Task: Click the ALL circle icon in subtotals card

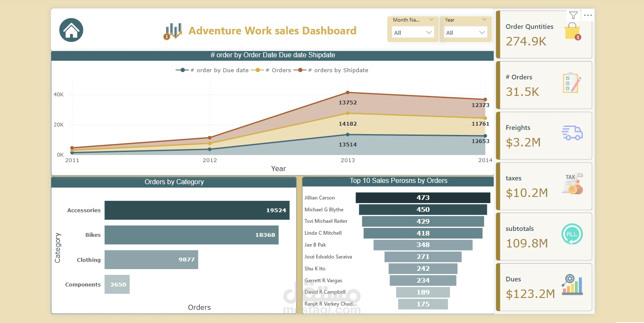Action: [x=572, y=234]
